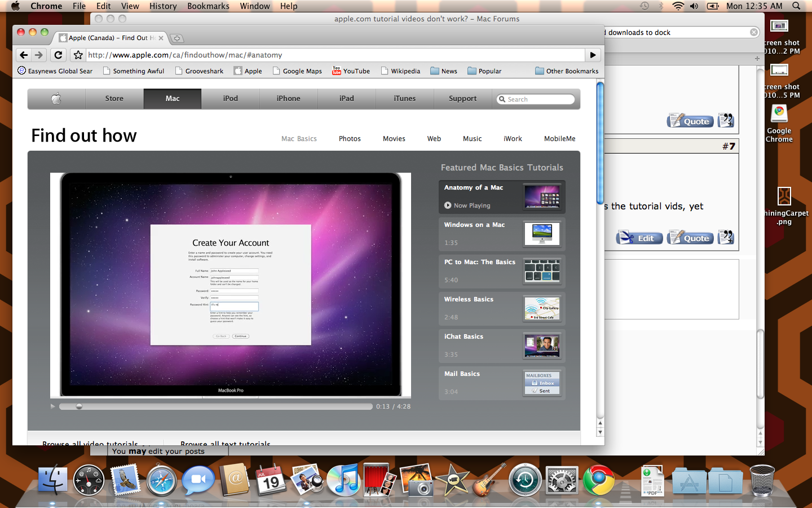Open the Trash in the dock

tap(762, 480)
